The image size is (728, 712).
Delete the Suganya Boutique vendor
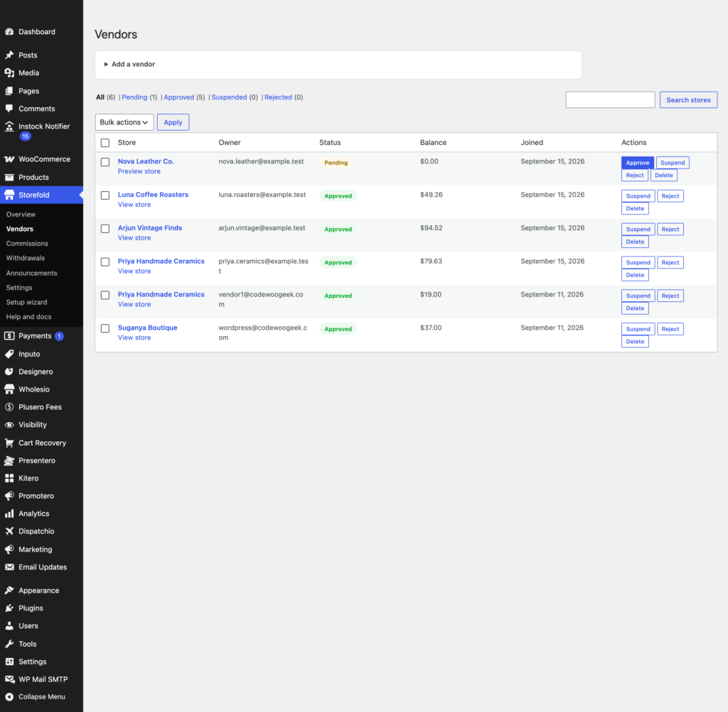[635, 342]
